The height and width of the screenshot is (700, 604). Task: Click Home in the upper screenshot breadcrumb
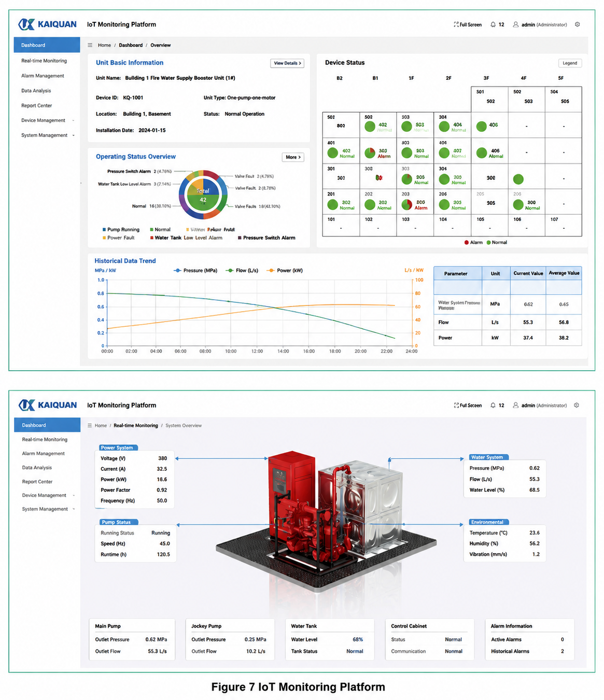click(x=104, y=45)
